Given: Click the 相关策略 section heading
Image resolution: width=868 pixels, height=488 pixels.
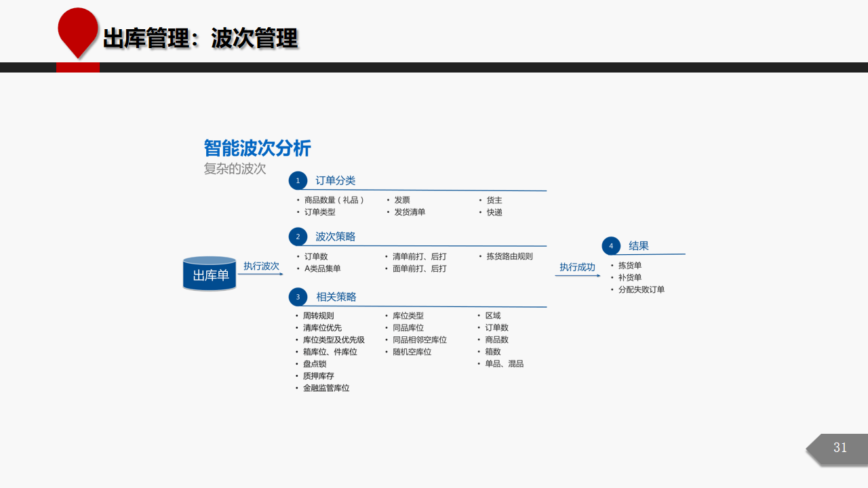Looking at the screenshot, I should point(336,297).
